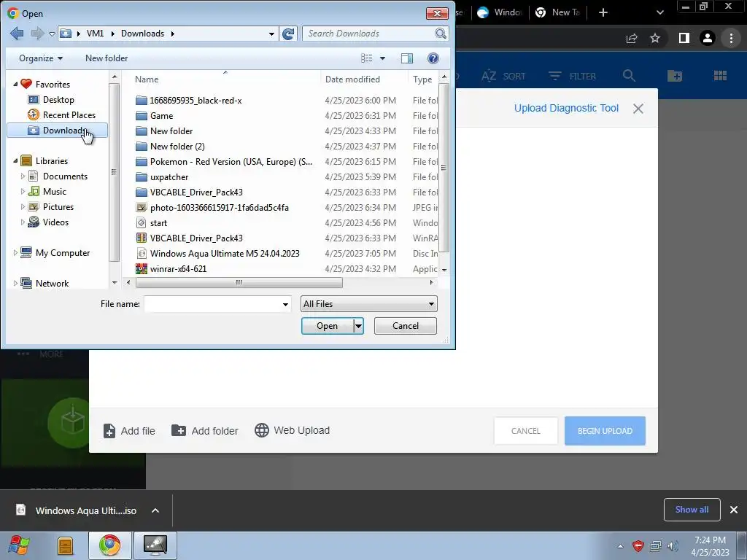Image resolution: width=747 pixels, height=560 pixels.
Task: Switch to the New Tab browser tab
Action: tap(558, 12)
